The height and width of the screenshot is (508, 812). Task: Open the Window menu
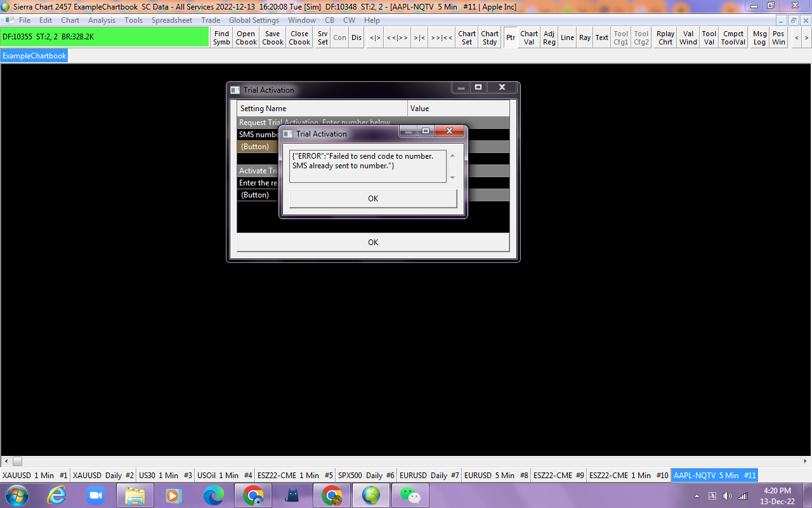click(x=302, y=20)
